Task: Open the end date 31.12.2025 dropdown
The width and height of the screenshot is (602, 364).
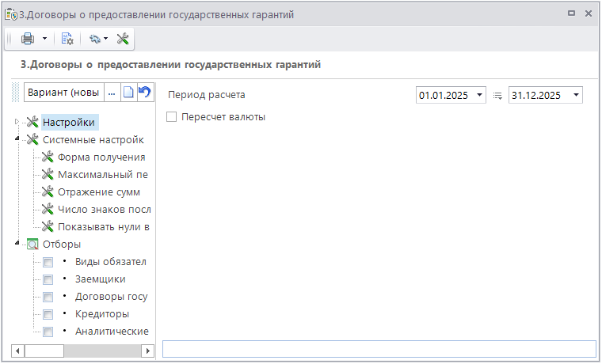Action: pyautogui.click(x=574, y=95)
